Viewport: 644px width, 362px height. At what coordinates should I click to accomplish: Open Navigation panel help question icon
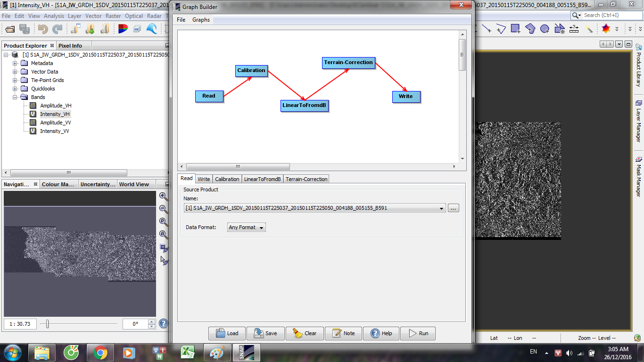(x=164, y=323)
